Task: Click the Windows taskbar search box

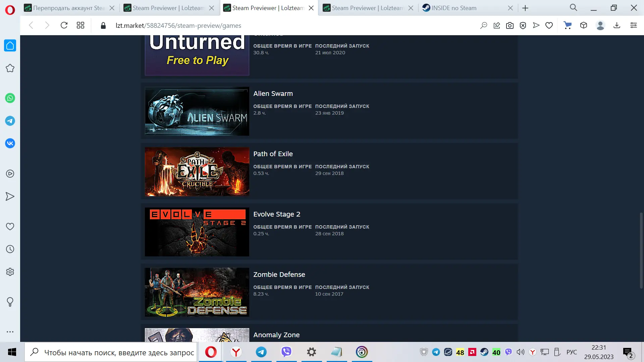Action: pyautogui.click(x=111, y=352)
